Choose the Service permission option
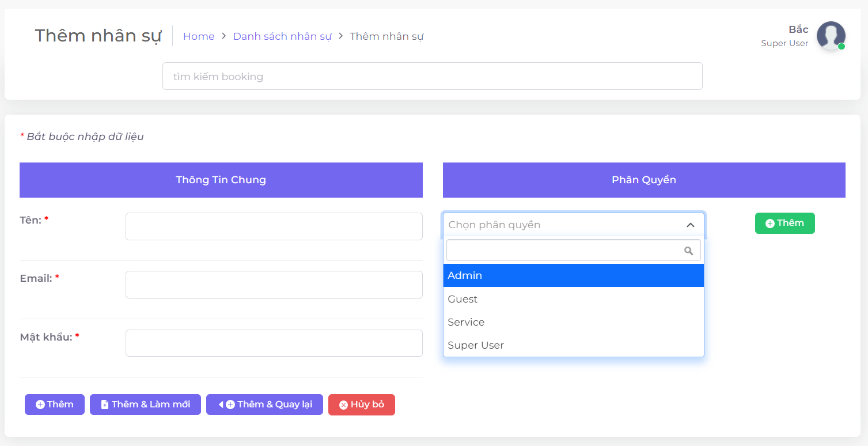868x446 pixels. [x=573, y=322]
